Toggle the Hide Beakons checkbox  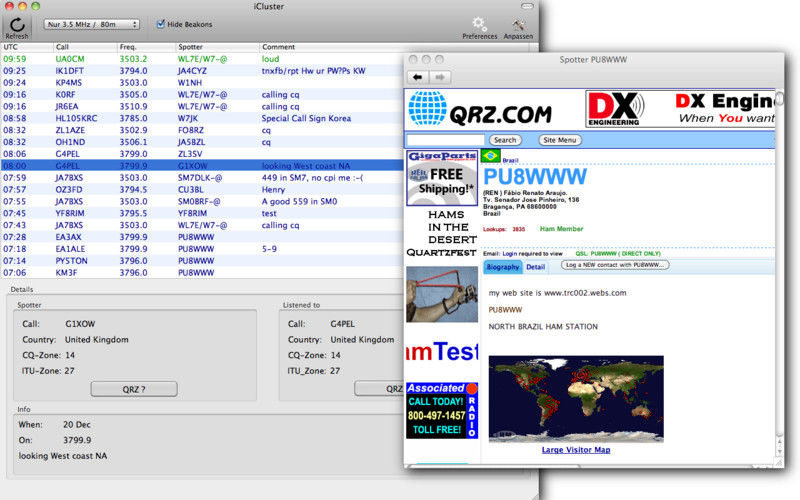pos(161,24)
